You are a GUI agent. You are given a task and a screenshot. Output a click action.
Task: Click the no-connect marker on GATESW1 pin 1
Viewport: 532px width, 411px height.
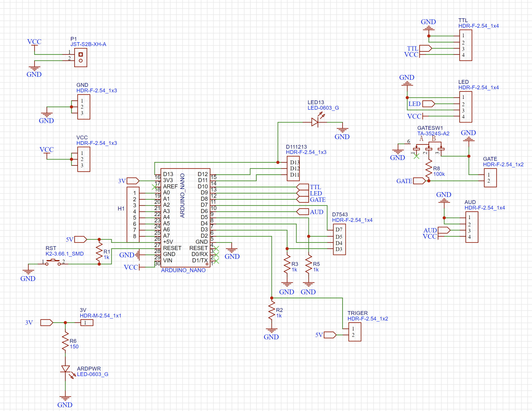[416, 156]
